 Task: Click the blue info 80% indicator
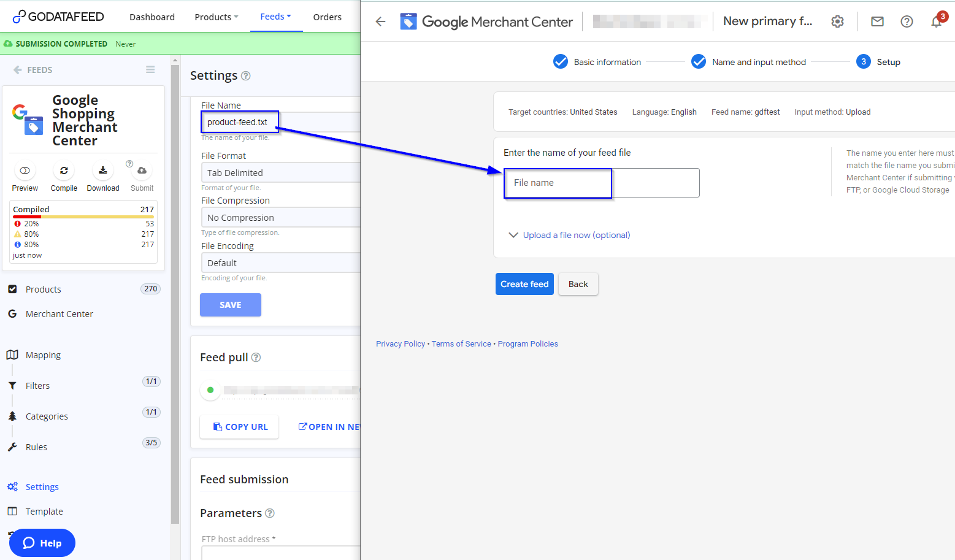[x=17, y=245]
